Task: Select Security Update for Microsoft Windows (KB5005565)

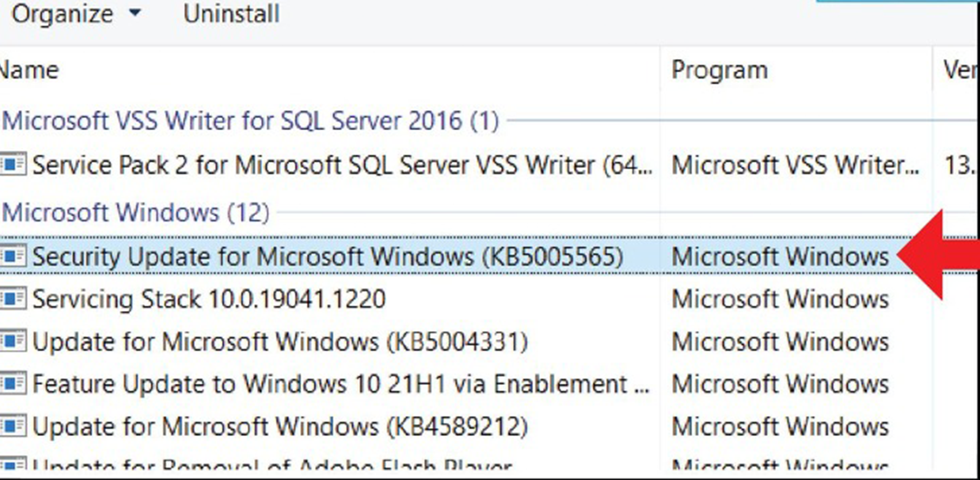Action: coord(327,256)
